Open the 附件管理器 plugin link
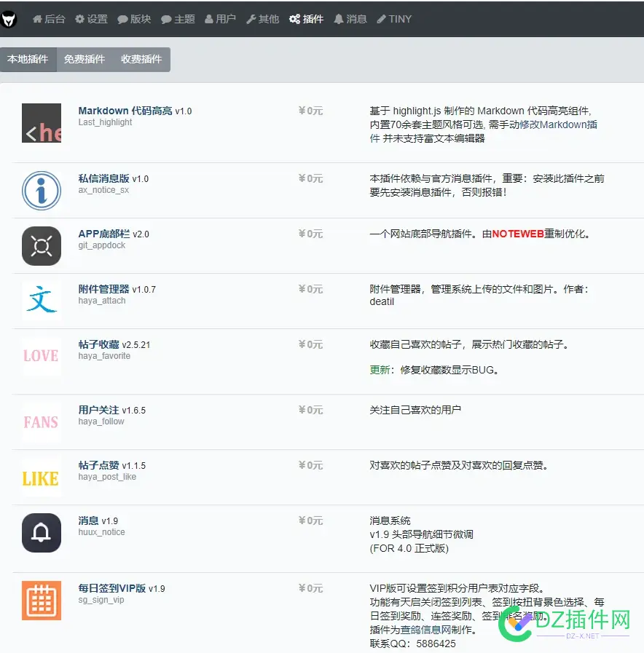This screenshot has height=653, width=644. click(105, 289)
